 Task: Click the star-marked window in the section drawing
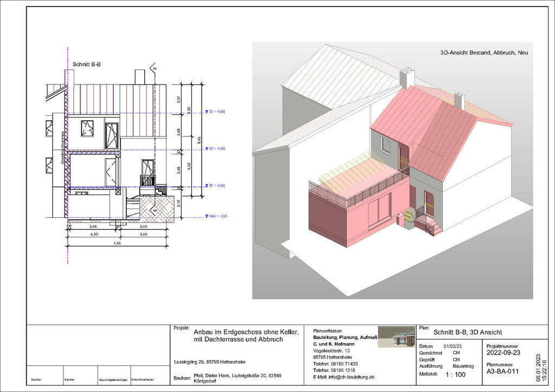pyautogui.click(x=87, y=128)
